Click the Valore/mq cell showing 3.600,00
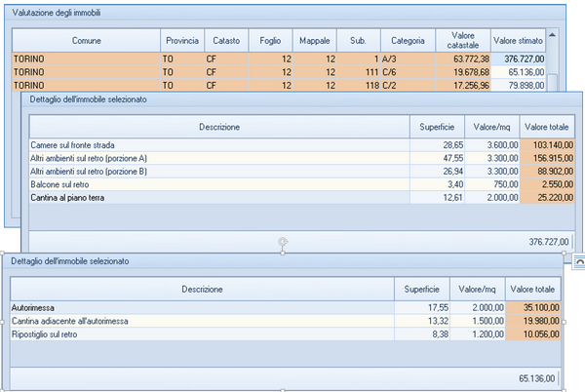This screenshot has height=392, width=585. (x=490, y=144)
